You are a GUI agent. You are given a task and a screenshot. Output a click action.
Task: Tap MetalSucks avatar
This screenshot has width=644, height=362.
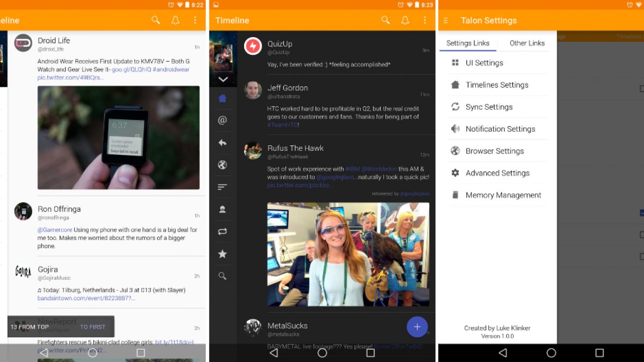point(253,328)
